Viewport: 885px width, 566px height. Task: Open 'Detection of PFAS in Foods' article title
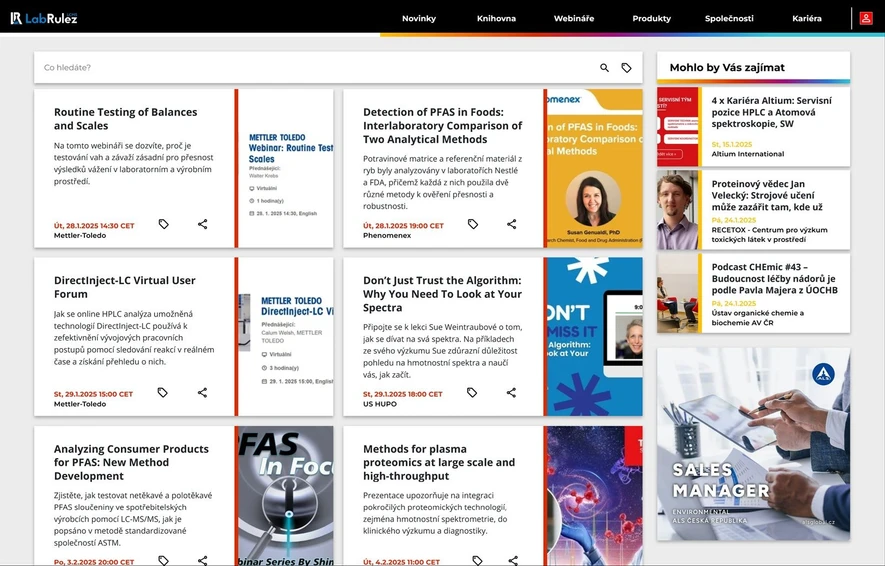tap(442, 125)
